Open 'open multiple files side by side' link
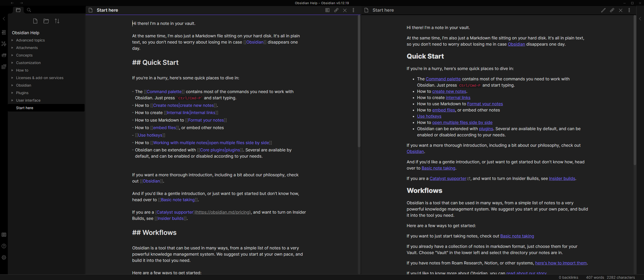This screenshot has height=280, width=644. [x=462, y=122]
